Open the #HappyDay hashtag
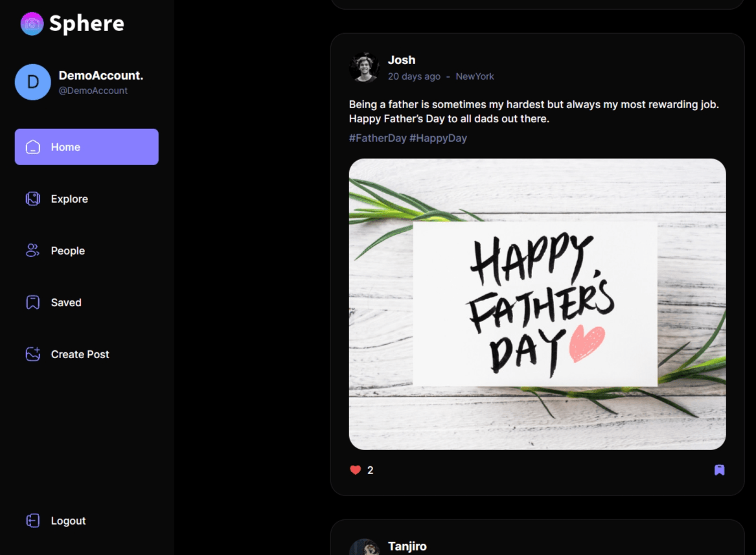Screen dimensions: 756x555 (438, 138)
